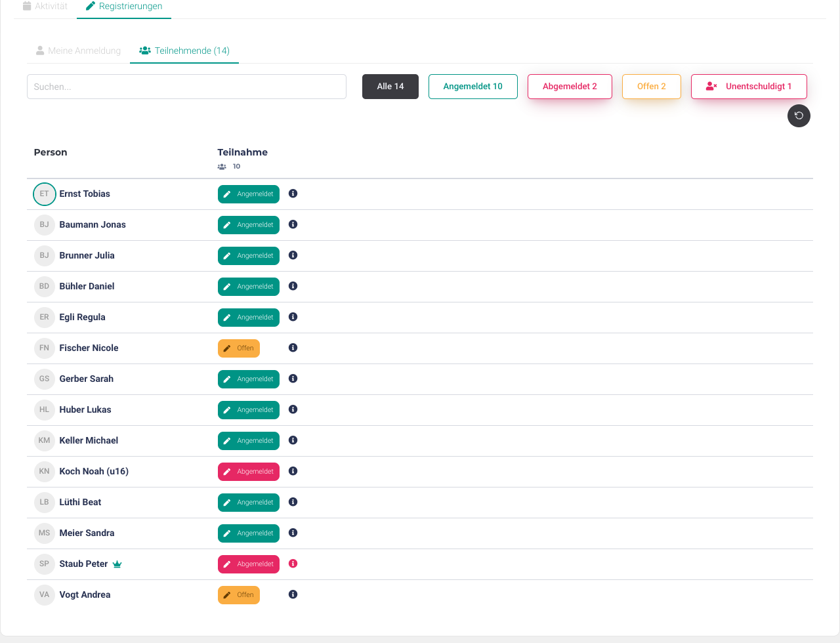Viewport: 840px width, 643px height.
Task: Open info icon for Vogt Andrea
Action: tap(293, 594)
